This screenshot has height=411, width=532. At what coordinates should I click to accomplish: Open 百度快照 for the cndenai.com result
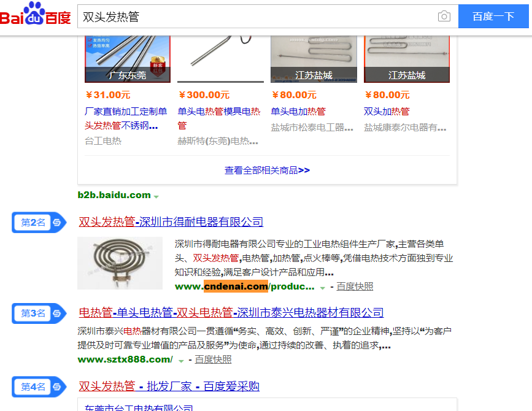coord(355,286)
